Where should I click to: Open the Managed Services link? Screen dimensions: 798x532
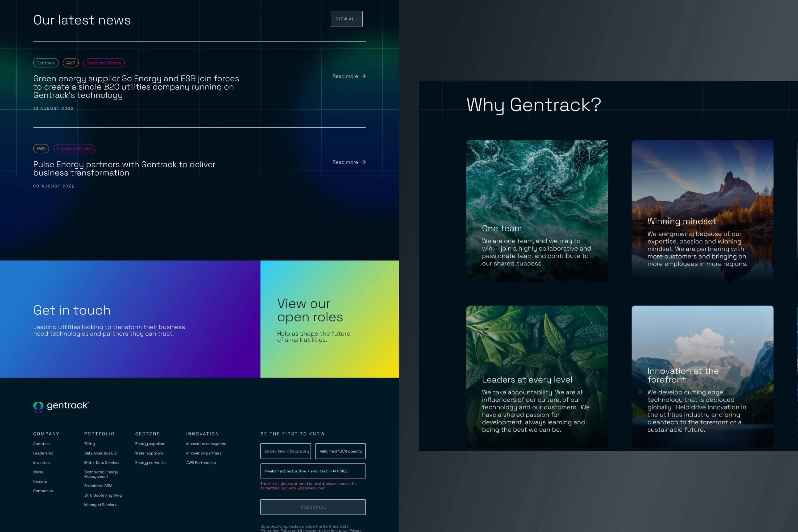click(x=101, y=505)
